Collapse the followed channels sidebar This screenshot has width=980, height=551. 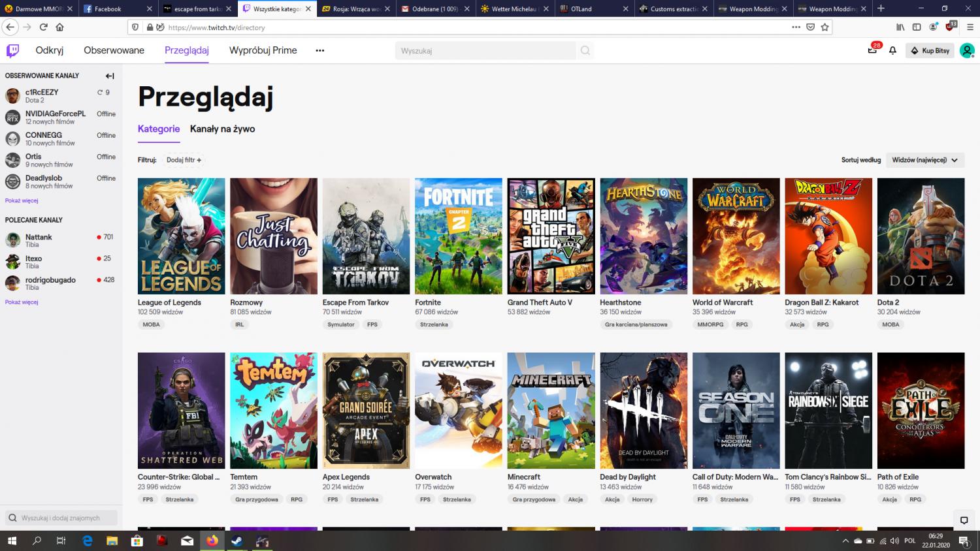(110, 76)
